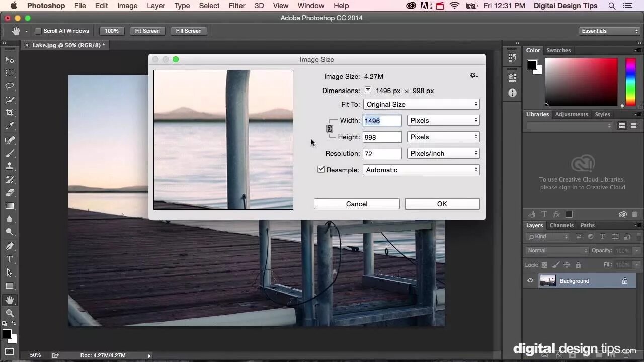Hide the Background layer eye icon
Image resolution: width=644 pixels, height=362 pixels.
[x=530, y=281]
